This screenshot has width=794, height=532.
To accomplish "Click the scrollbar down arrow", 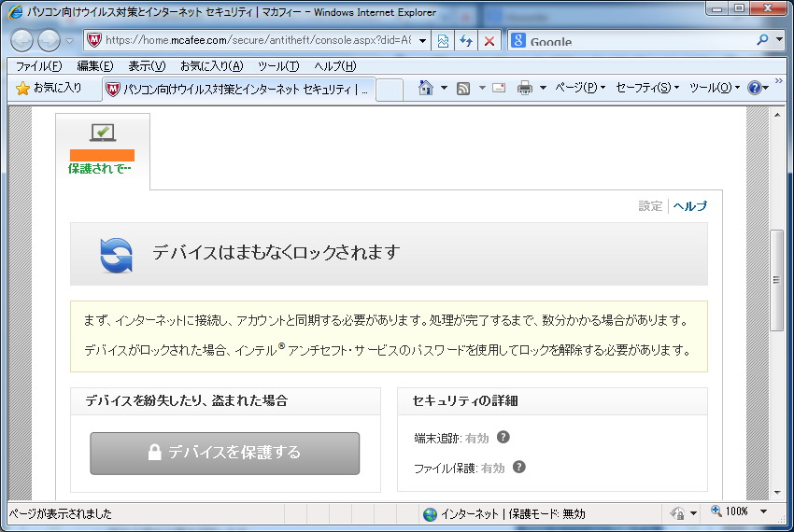I will click(777, 492).
